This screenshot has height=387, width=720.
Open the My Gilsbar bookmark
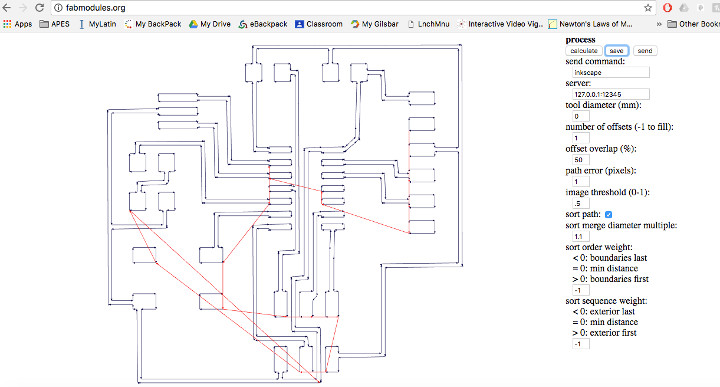tap(375, 24)
